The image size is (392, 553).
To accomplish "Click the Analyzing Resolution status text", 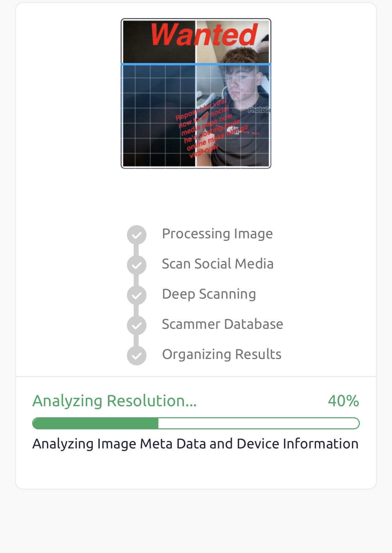I will [114, 401].
